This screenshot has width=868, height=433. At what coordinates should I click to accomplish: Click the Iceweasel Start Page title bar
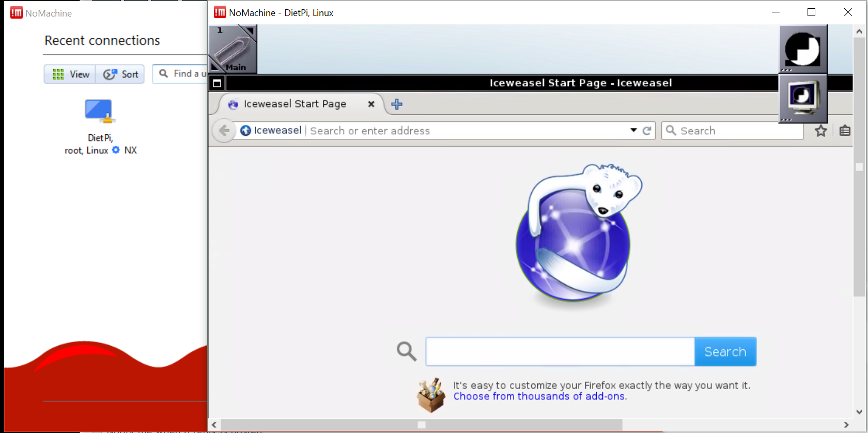point(581,83)
